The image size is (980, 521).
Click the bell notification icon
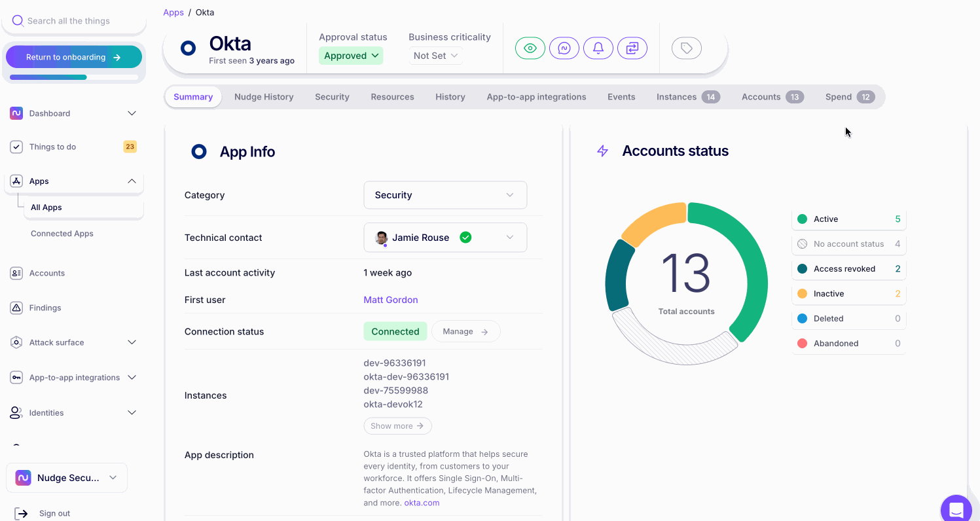pos(598,48)
